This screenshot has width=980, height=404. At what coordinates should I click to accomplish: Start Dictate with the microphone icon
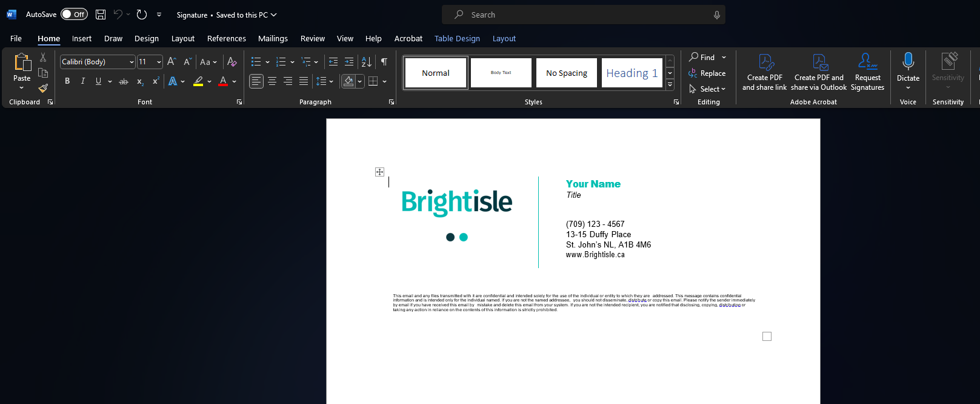908,62
